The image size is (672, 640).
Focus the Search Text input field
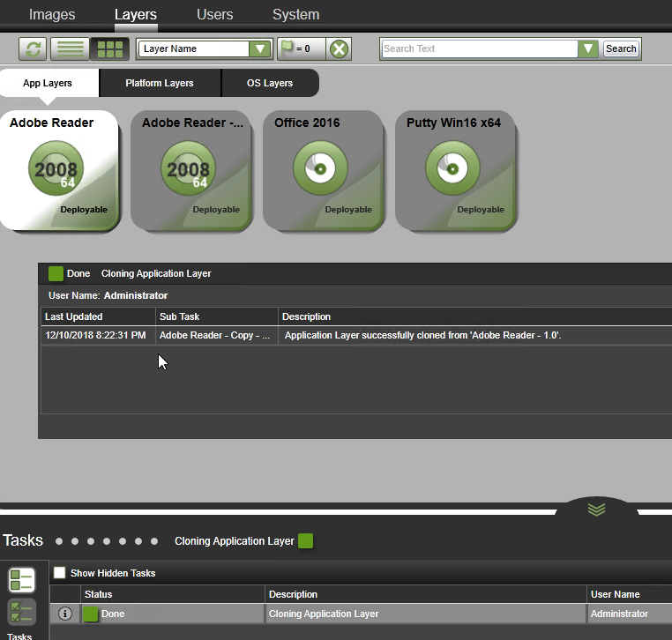pyautogui.click(x=479, y=48)
